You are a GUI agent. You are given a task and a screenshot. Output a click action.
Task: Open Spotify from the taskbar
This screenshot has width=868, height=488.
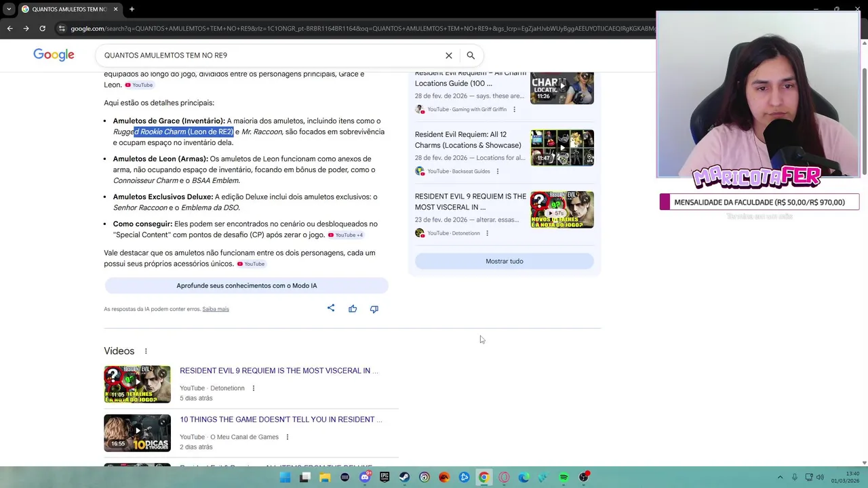pos(564,477)
